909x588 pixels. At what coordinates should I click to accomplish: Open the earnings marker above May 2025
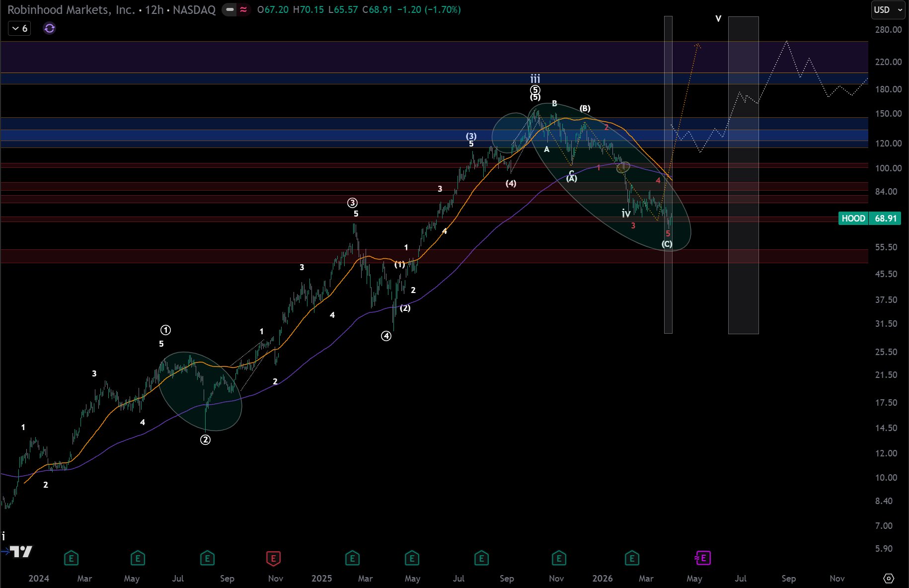[412, 558]
